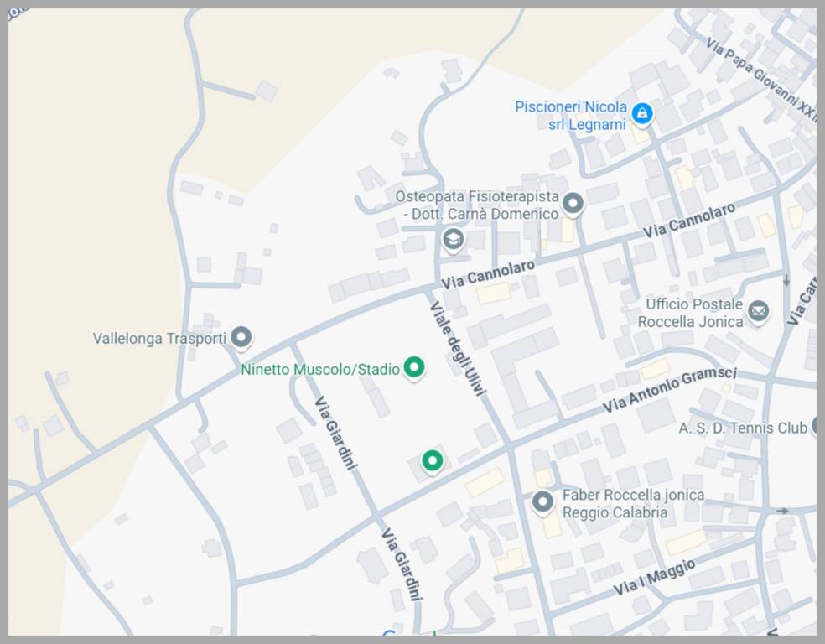
Task: Open the Vallelonga Trasporti pin marker
Action: click(241, 337)
